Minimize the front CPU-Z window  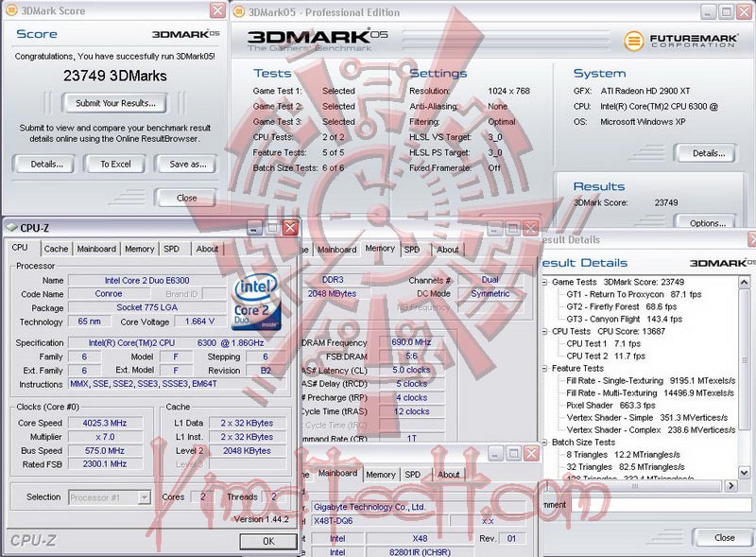(x=254, y=227)
